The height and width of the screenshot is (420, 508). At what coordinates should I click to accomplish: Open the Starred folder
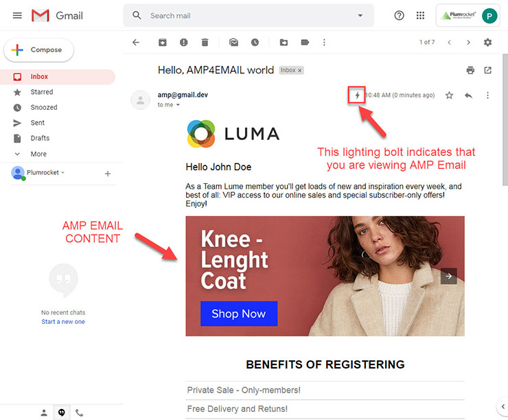(58, 92)
